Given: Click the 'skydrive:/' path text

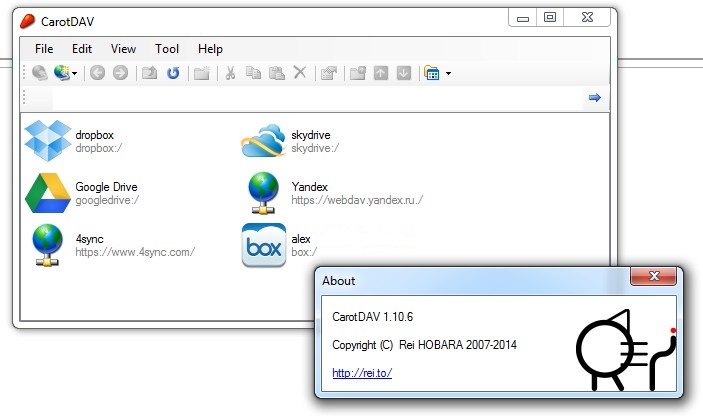Looking at the screenshot, I should [315, 148].
